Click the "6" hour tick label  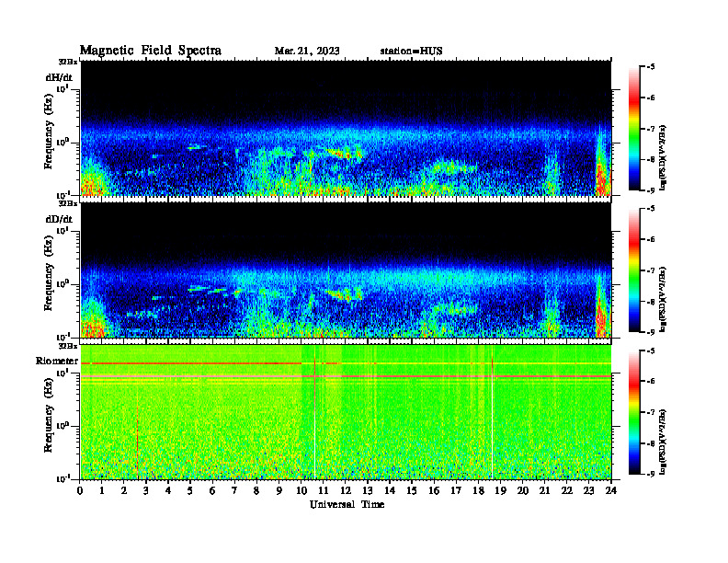pyautogui.click(x=212, y=490)
